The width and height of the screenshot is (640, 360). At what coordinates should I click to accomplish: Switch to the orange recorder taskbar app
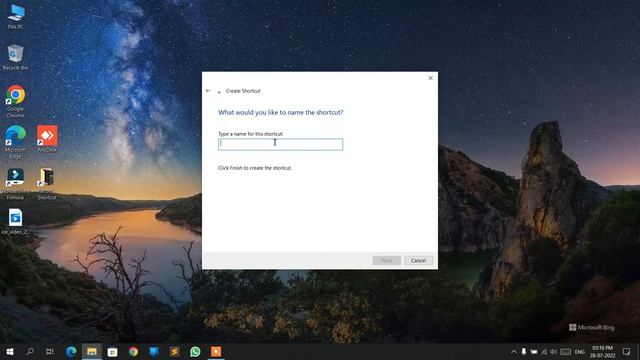point(216,351)
